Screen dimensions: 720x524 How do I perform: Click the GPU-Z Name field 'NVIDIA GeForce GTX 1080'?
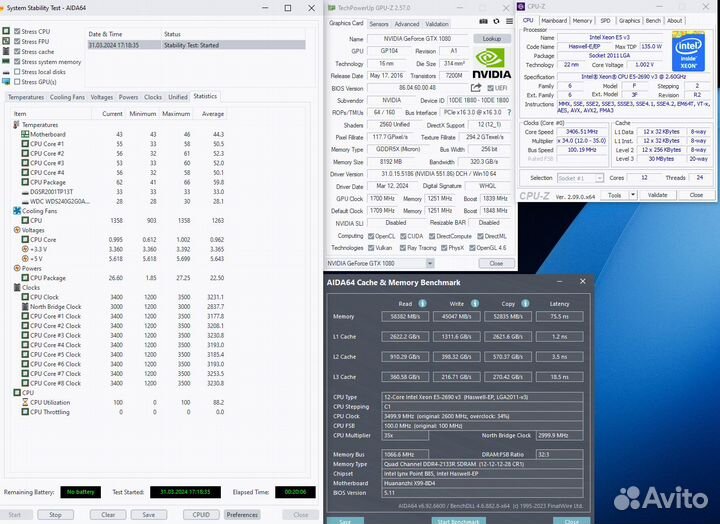[417, 39]
